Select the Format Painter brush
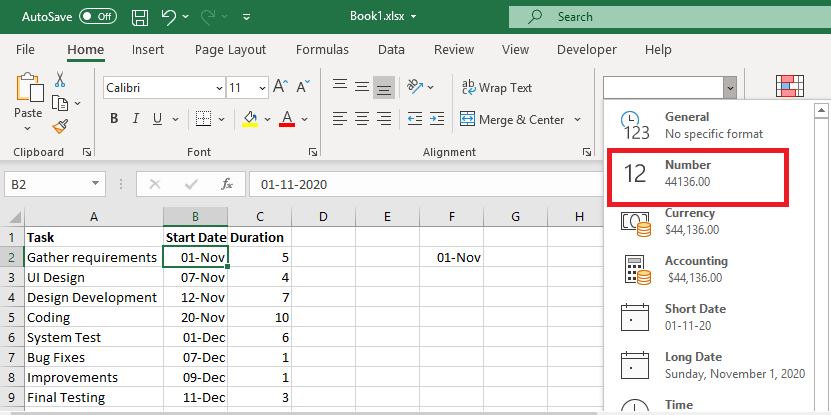The height and width of the screenshot is (415, 831). [x=60, y=126]
